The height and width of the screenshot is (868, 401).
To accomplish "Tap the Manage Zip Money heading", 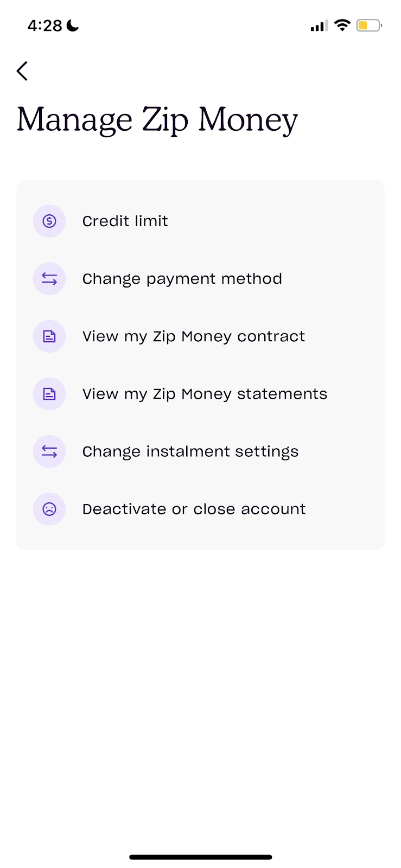I will (157, 119).
